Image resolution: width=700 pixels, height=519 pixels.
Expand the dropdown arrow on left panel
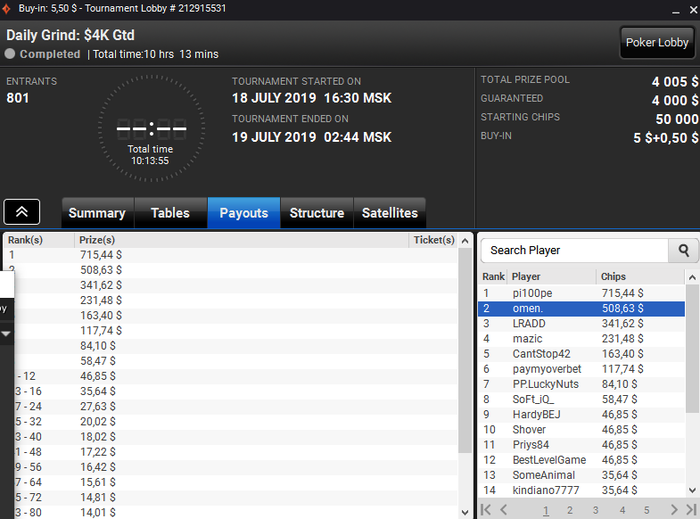click(x=6, y=333)
